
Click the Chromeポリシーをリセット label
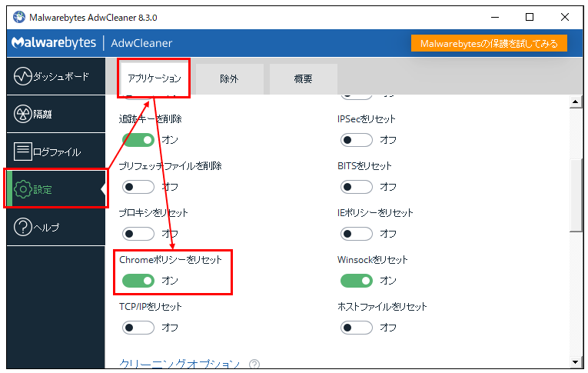click(171, 260)
